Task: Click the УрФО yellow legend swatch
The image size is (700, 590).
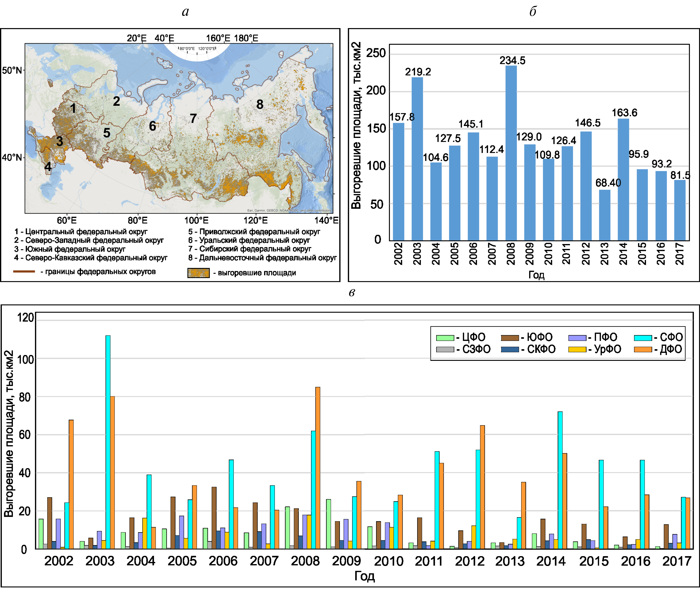Action: tap(577, 349)
